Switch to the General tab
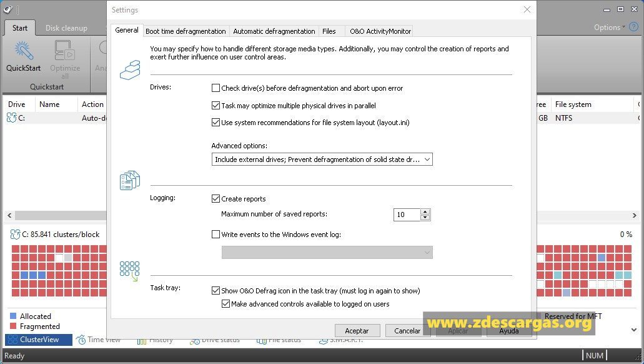644x364 pixels. (x=127, y=31)
